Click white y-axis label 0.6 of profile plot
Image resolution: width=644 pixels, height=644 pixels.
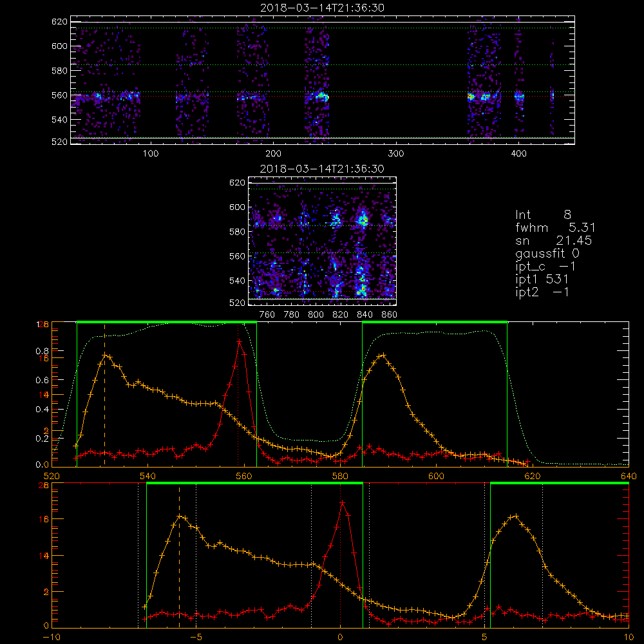(x=42, y=381)
